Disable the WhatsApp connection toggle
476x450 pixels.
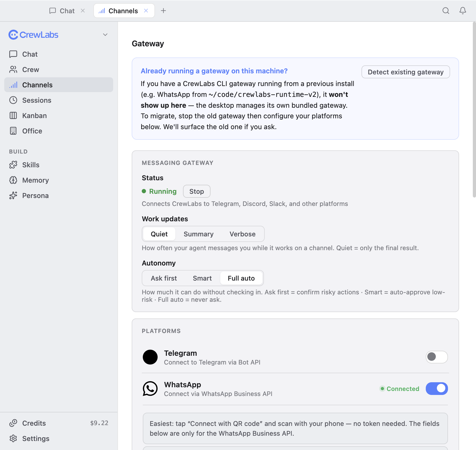437,389
